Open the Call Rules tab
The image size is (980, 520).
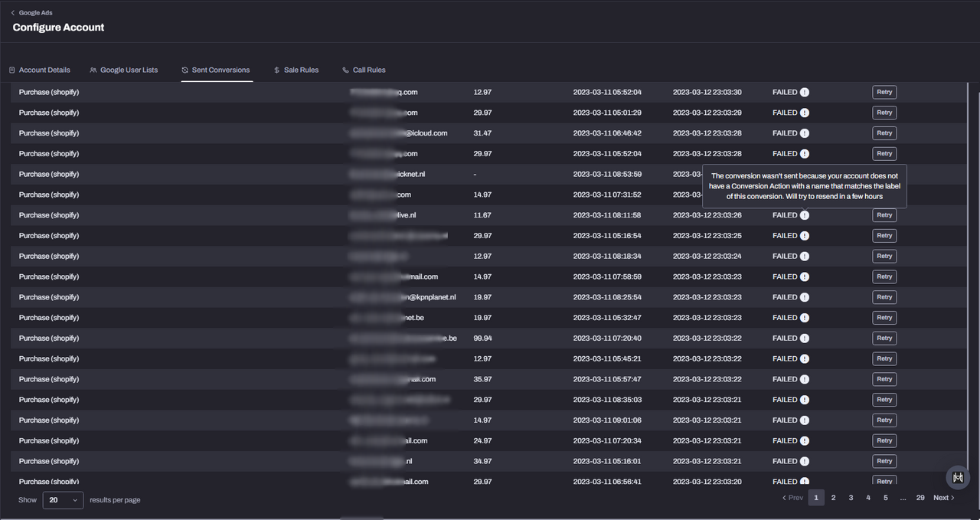tap(364, 70)
